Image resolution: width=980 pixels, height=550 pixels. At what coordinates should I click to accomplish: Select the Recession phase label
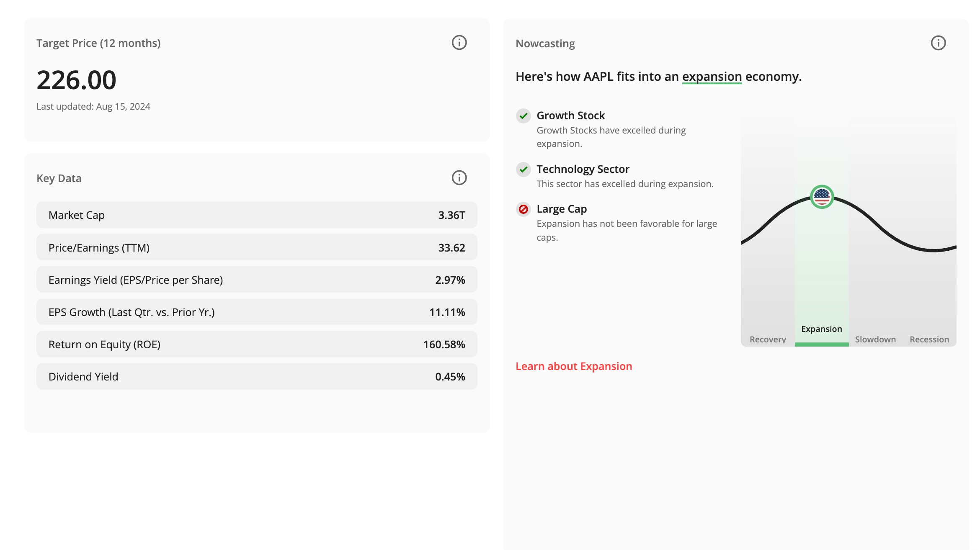coord(929,339)
